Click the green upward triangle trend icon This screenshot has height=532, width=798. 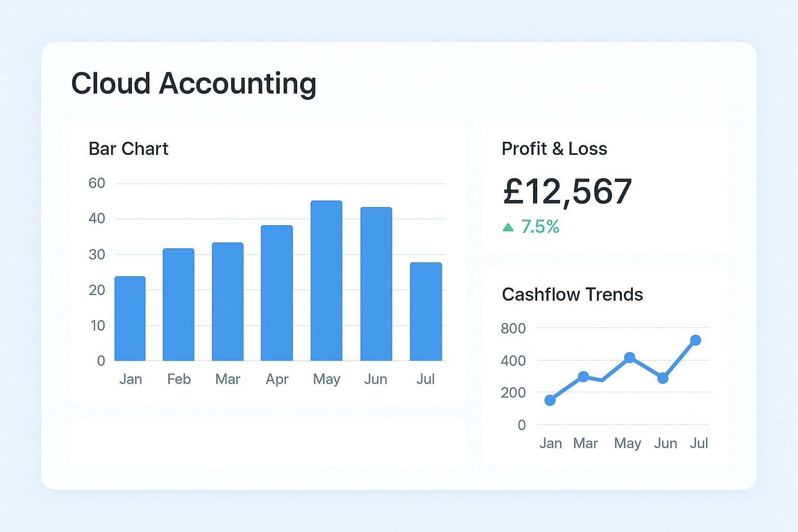click(x=508, y=227)
